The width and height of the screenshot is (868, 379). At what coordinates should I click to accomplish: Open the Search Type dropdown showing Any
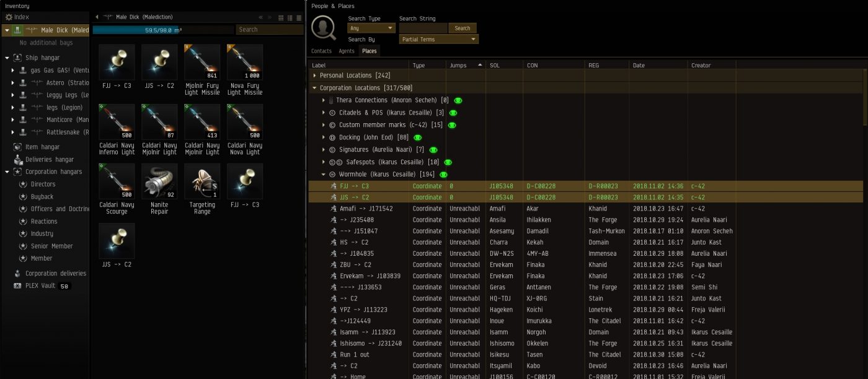371,28
